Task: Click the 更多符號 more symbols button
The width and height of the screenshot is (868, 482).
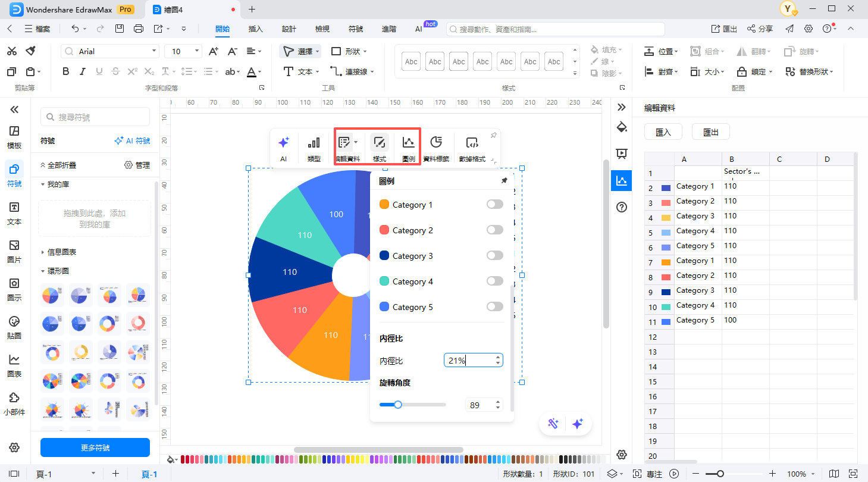Action: point(95,447)
